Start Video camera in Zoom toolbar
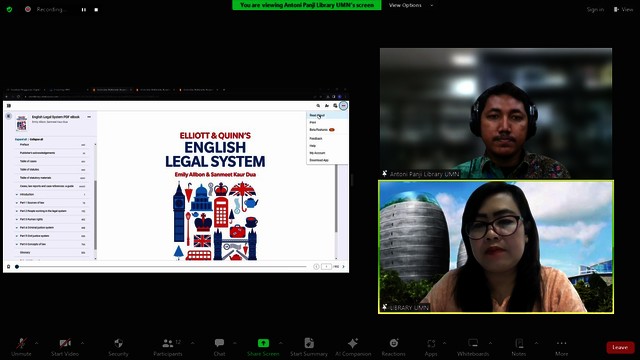The height and width of the screenshot is (360, 640). (x=65, y=347)
